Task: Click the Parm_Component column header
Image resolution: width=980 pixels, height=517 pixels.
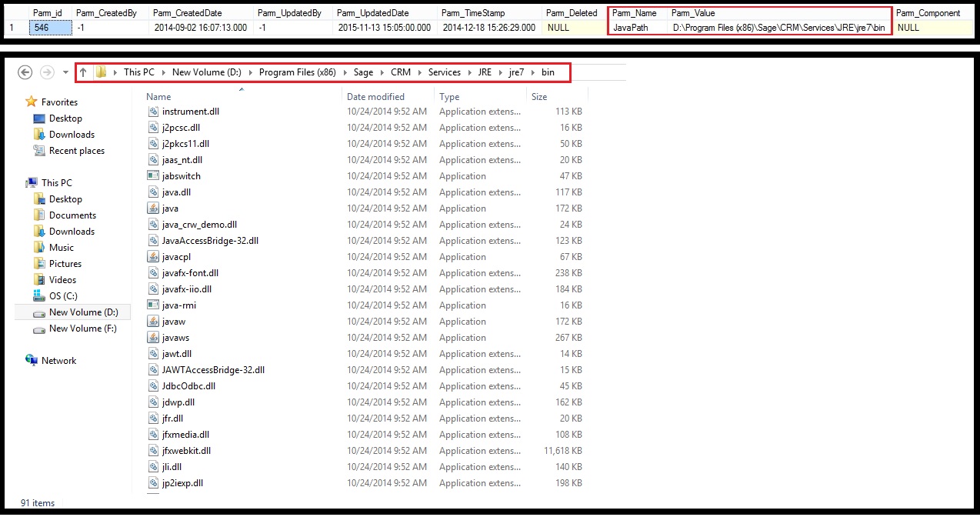Action: 928,13
